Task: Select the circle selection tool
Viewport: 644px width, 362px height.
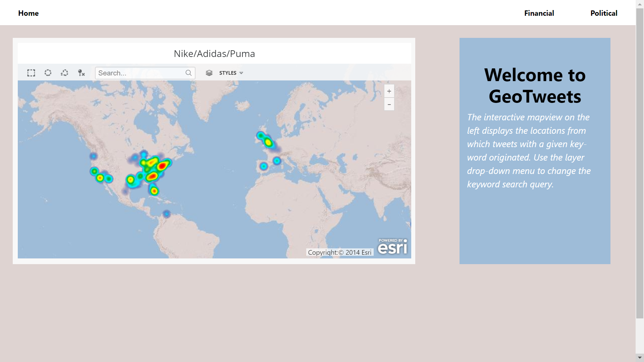Action: [48, 73]
